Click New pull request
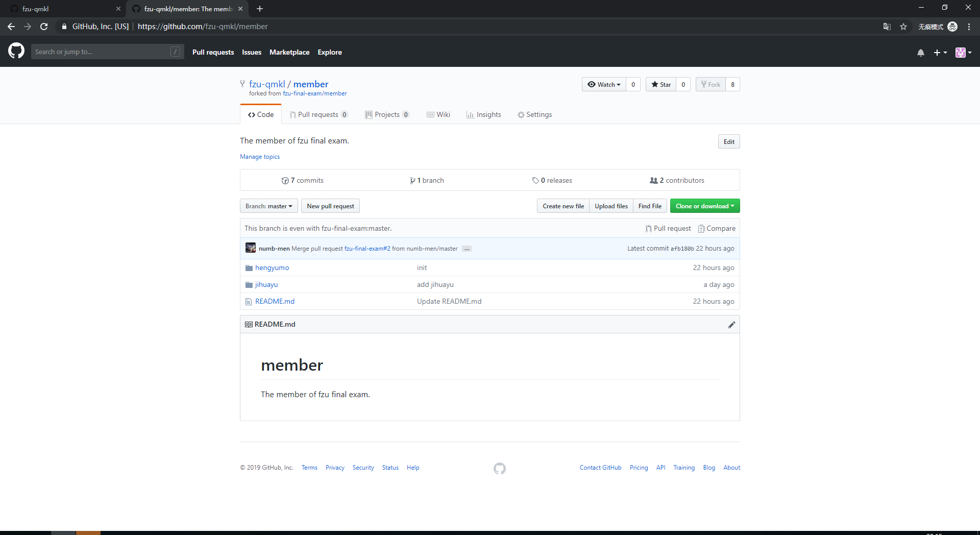Viewport: 980px width, 535px height. coord(330,206)
